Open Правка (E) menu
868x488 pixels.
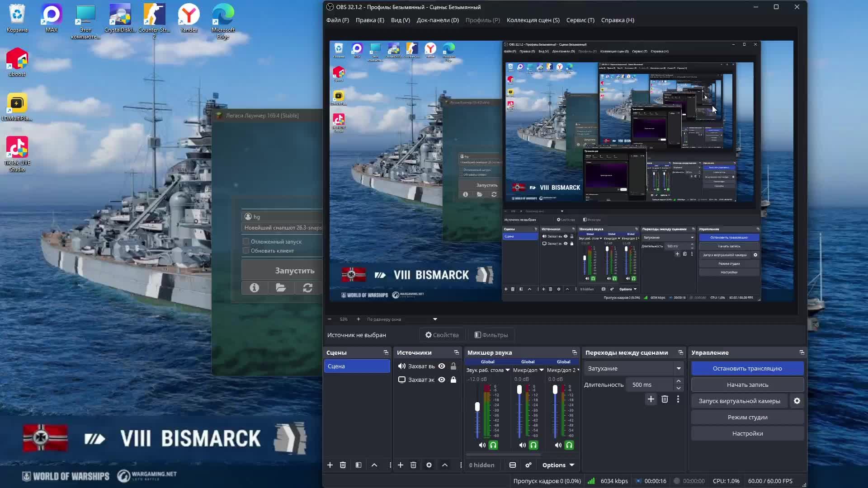370,20
